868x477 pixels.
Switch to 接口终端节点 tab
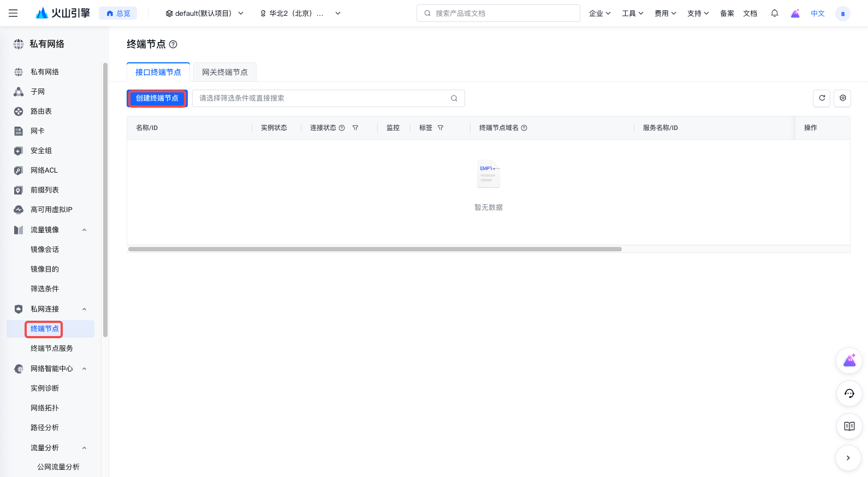coord(158,72)
